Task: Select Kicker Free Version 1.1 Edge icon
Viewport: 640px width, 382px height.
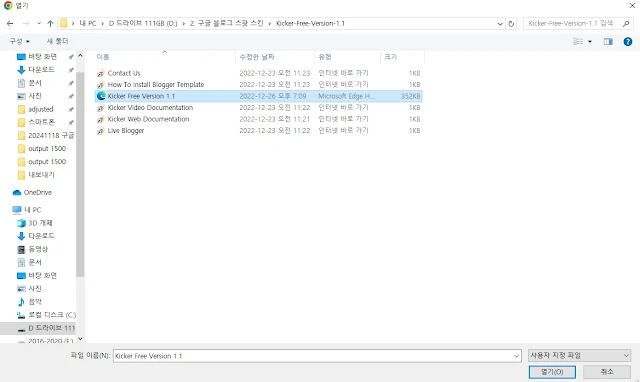Action: (101, 96)
